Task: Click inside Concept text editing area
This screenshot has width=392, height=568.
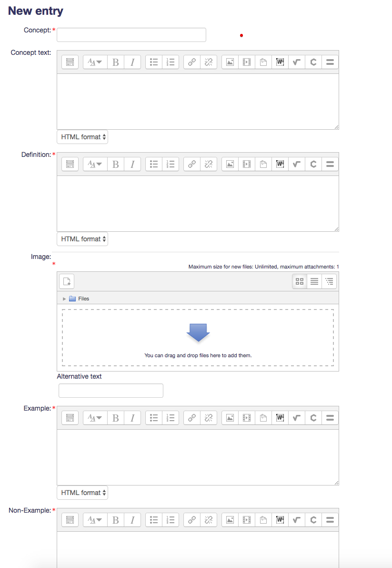Action: 198,102
